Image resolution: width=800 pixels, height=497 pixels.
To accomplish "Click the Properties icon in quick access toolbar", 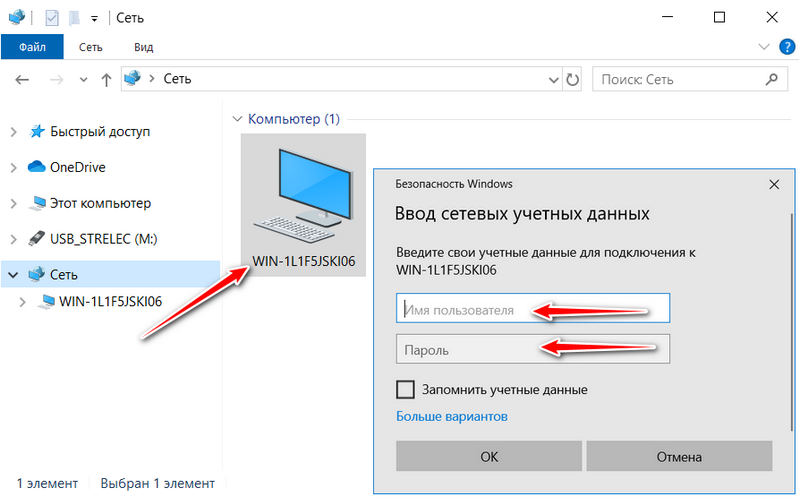I will point(52,18).
